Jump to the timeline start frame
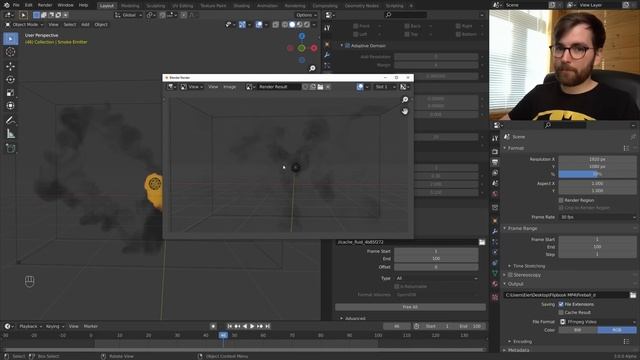640x360 pixels. (230, 326)
